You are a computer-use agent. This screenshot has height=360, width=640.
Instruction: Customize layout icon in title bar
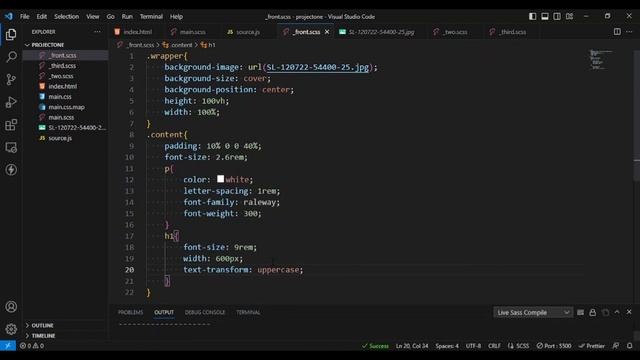point(569,16)
